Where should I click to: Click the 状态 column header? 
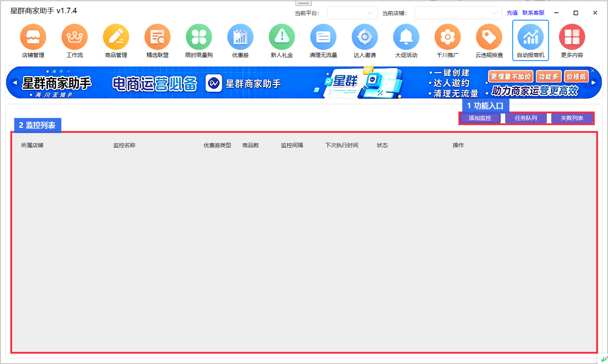pos(382,145)
